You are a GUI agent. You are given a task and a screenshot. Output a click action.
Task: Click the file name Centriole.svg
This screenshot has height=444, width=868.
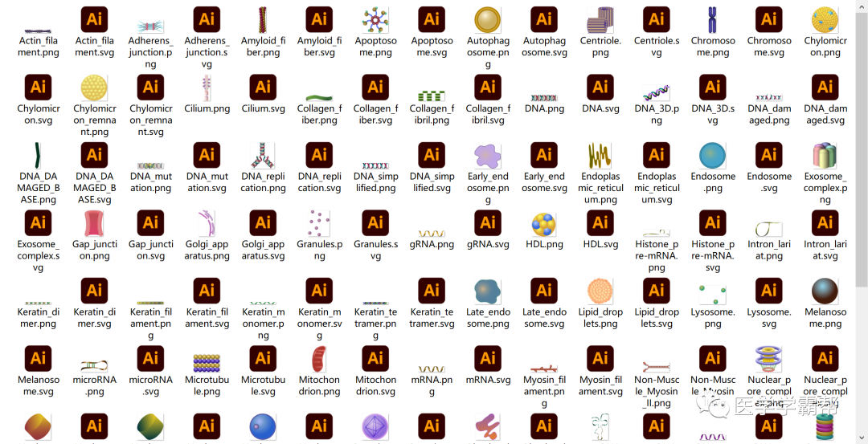[657, 47]
